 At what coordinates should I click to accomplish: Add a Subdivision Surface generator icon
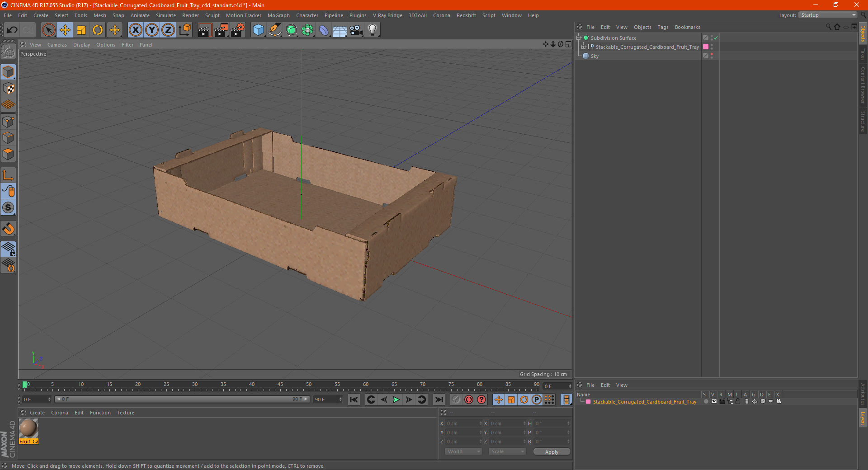tap(291, 30)
